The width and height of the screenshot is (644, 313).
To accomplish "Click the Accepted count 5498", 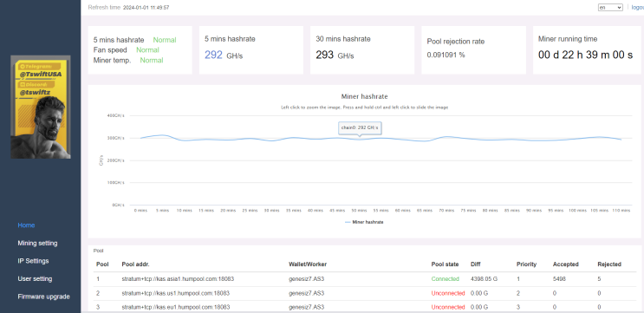I will (559, 279).
